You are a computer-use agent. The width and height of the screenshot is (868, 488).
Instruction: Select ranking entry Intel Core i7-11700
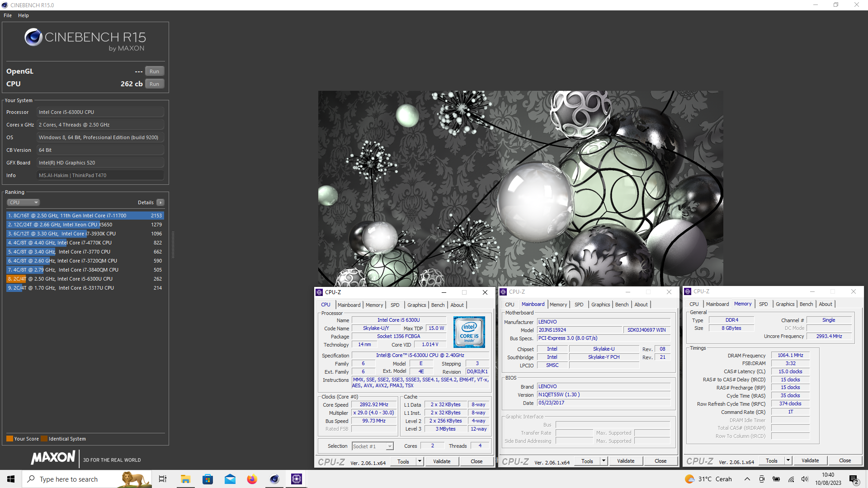point(85,216)
